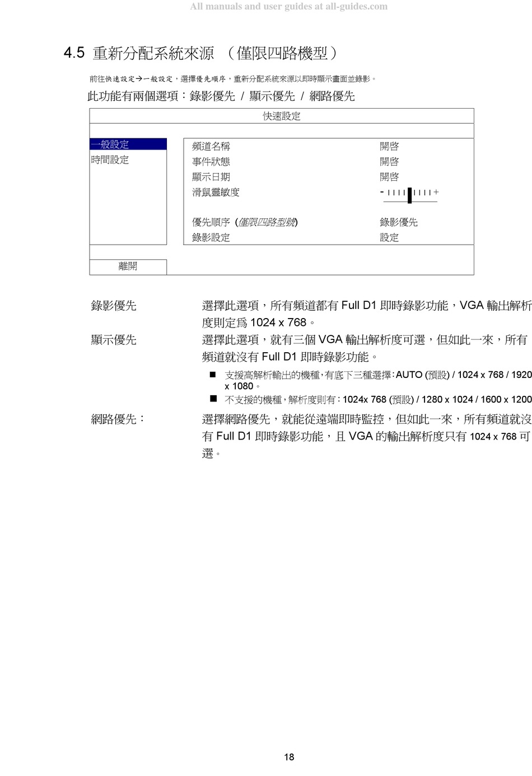Click the instruction line starting 前往快速設定
The image size is (532, 776).
(x=233, y=79)
